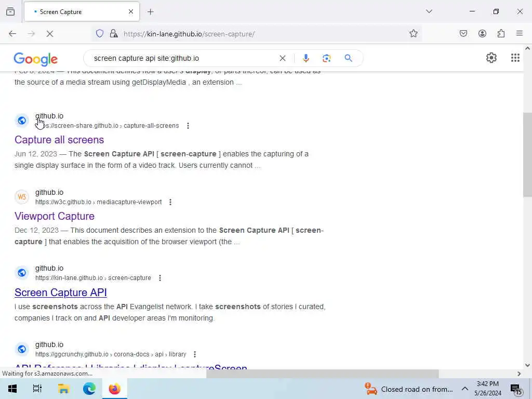This screenshot has width=532, height=399.
Task: Open options for kin-lane screen-capture result
Action: click(160, 278)
